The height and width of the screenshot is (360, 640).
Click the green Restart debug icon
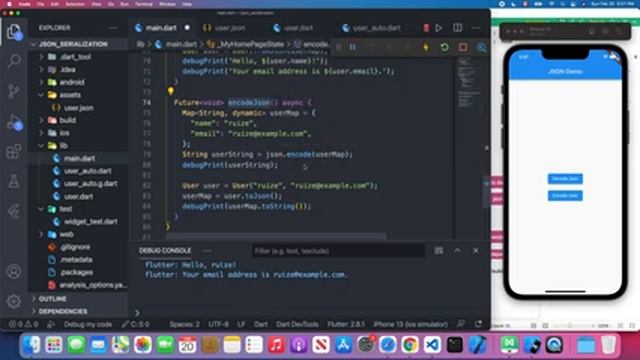pos(444,47)
